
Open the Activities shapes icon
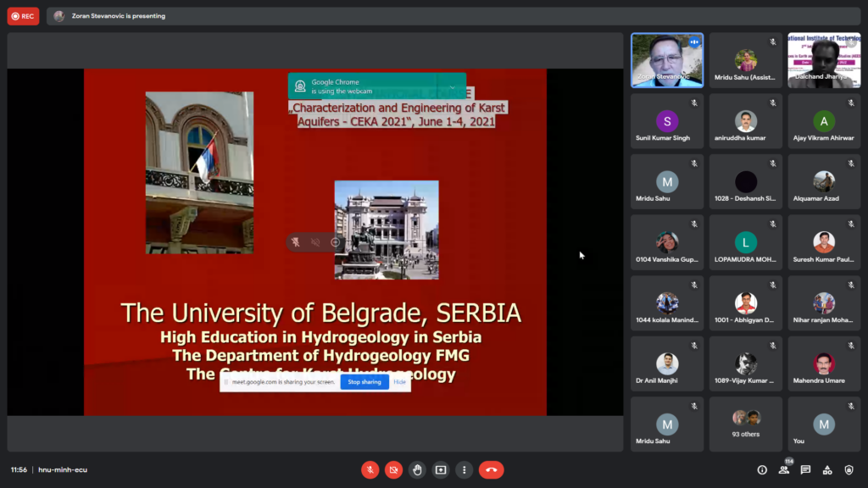click(x=827, y=469)
